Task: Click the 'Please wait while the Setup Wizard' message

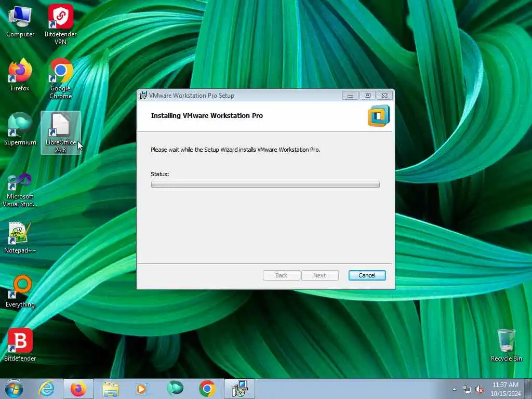Action: [x=235, y=150]
